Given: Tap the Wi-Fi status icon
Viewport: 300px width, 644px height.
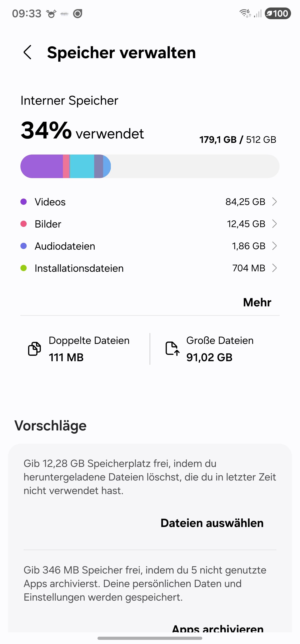Looking at the screenshot, I should 245,13.
